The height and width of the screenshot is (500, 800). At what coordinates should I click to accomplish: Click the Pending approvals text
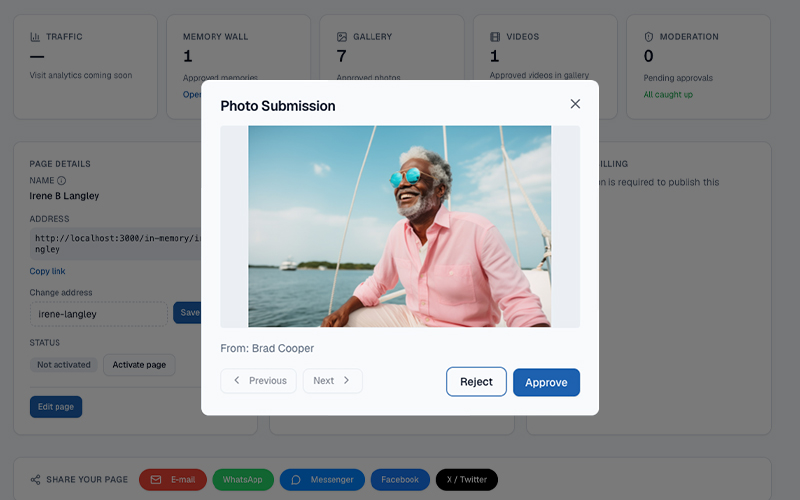click(x=678, y=78)
